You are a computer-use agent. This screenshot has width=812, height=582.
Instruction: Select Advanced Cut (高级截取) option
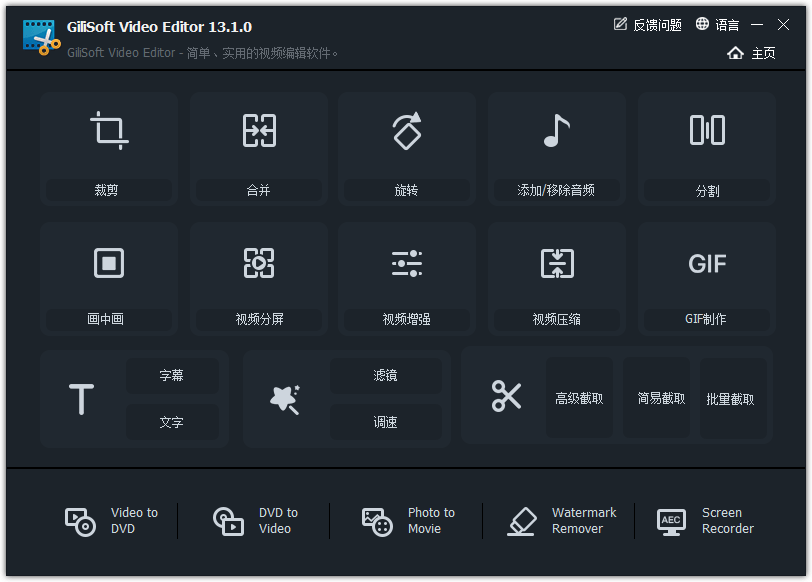(x=579, y=398)
